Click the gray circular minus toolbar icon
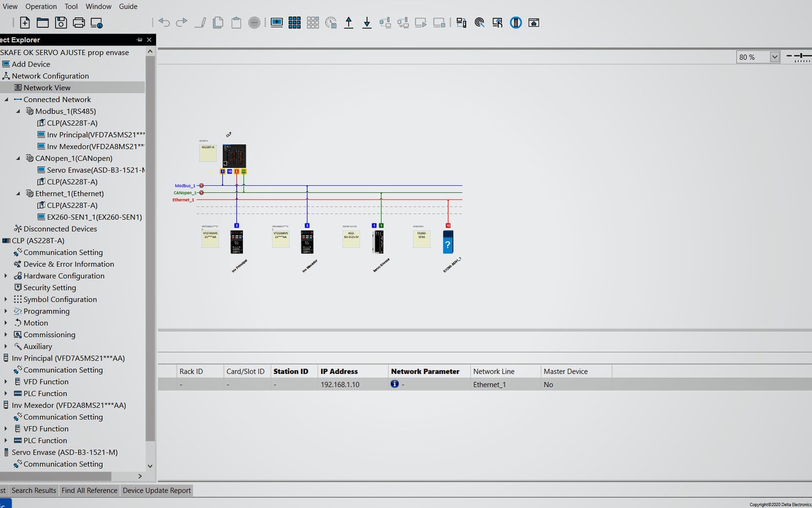The height and width of the screenshot is (508, 812). click(x=254, y=23)
